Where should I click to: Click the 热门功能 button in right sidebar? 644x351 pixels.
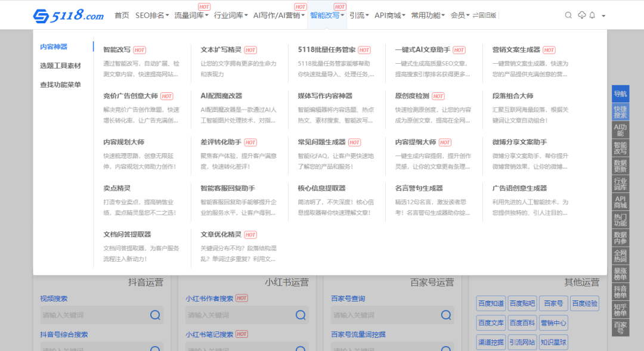point(620,220)
